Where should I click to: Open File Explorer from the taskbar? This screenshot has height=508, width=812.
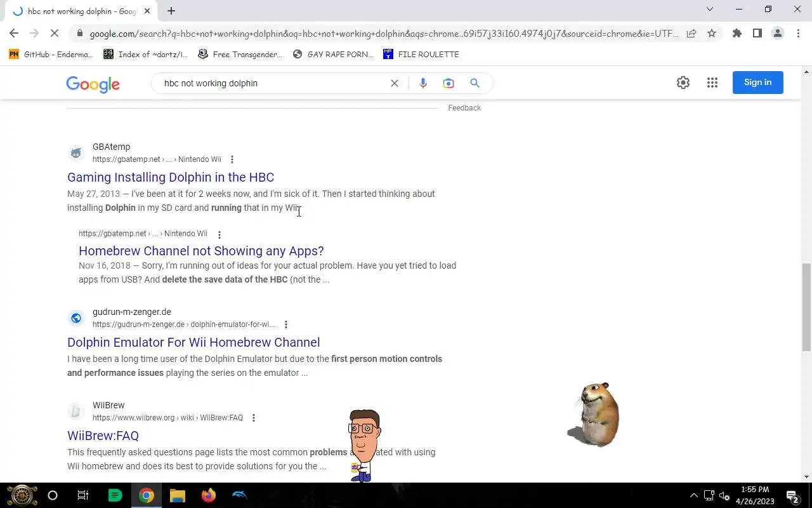(x=177, y=495)
